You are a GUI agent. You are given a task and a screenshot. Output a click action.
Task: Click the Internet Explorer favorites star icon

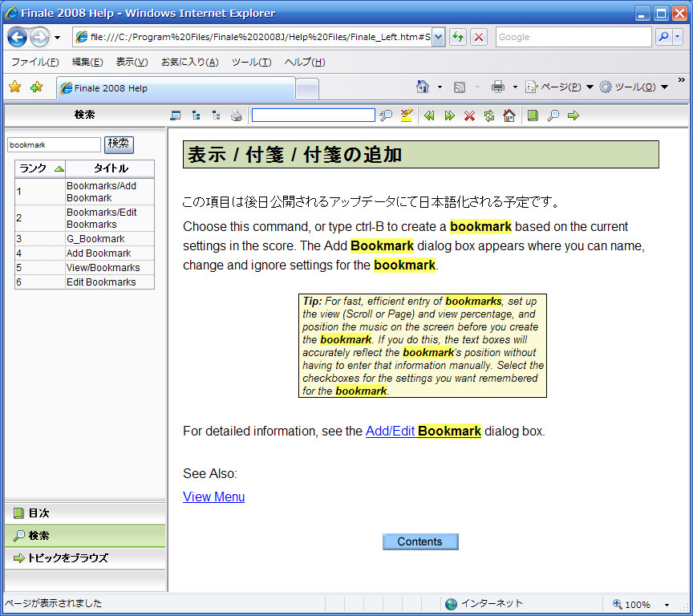14,87
